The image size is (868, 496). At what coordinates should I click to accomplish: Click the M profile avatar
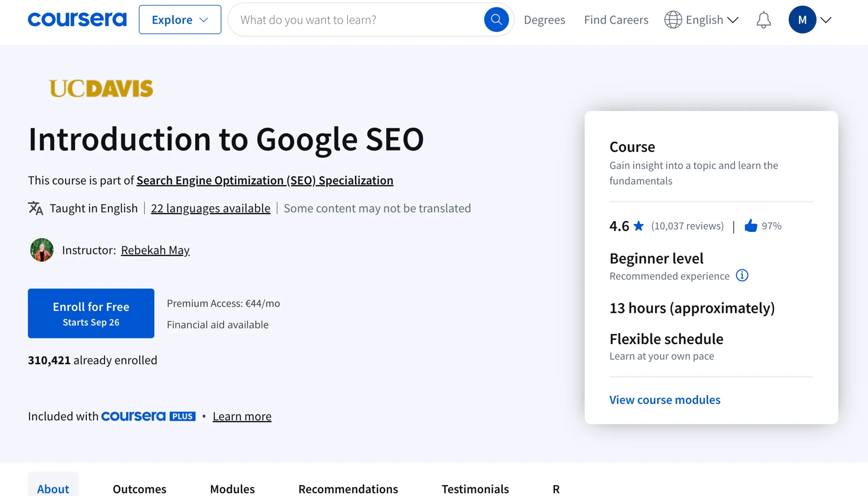click(802, 20)
